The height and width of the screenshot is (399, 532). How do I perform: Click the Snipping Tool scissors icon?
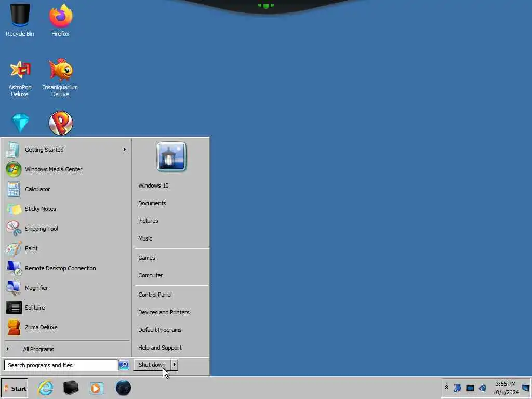coord(14,229)
